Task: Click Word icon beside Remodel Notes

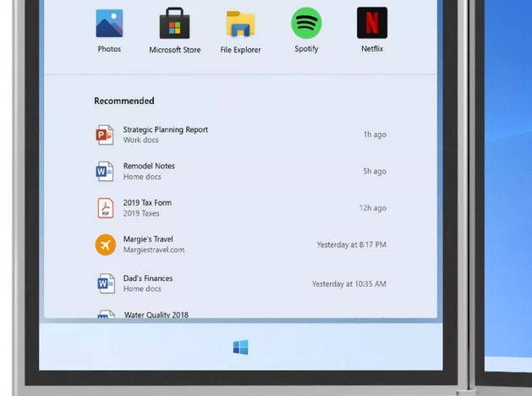Action: click(x=105, y=172)
